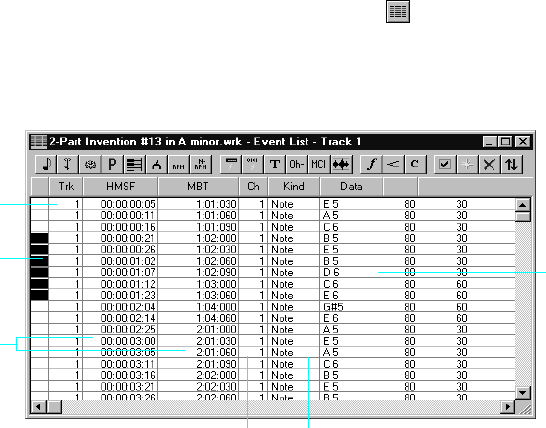Screen dimensions: 546x428
Task: Click the hairpin crescendo events button
Action: [393, 164]
